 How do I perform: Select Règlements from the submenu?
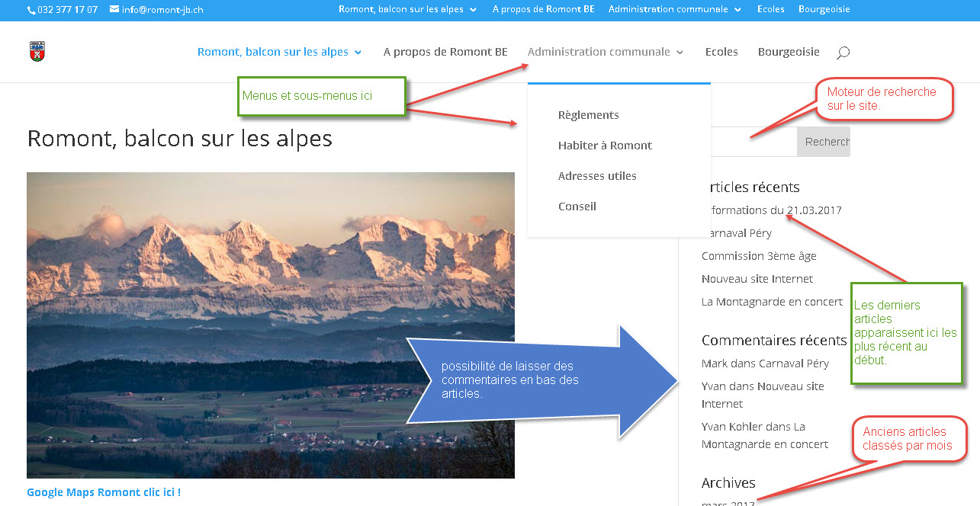click(x=588, y=115)
